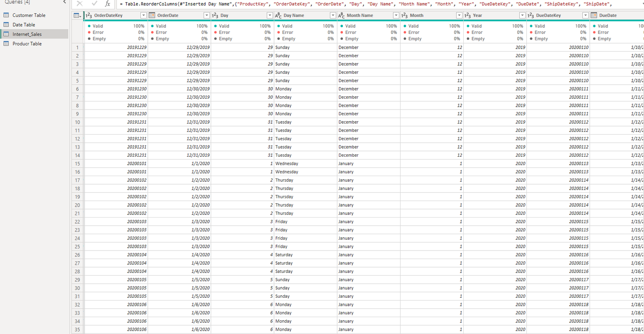Click DueDateKey cell 20200113 in row 15
Viewport: 644px width, 334px height.
(558, 164)
